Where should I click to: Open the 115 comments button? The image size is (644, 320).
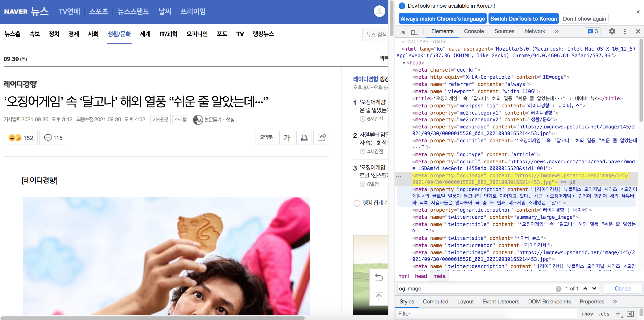pyautogui.click(x=53, y=138)
